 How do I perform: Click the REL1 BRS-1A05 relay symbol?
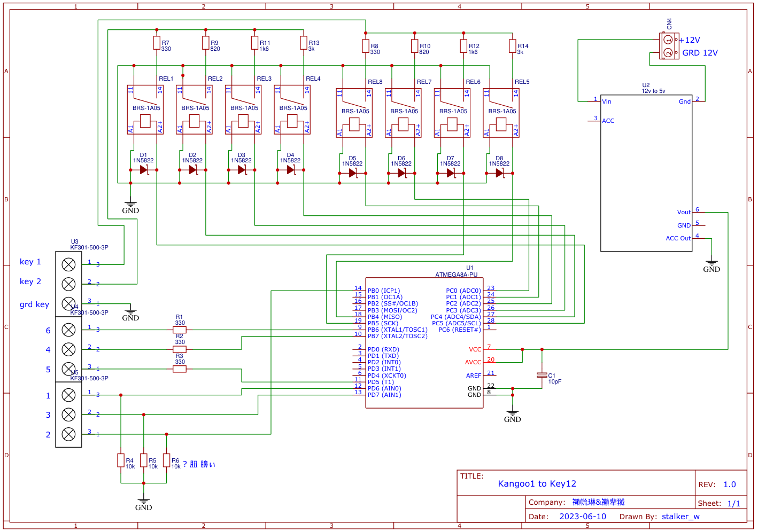click(x=145, y=109)
